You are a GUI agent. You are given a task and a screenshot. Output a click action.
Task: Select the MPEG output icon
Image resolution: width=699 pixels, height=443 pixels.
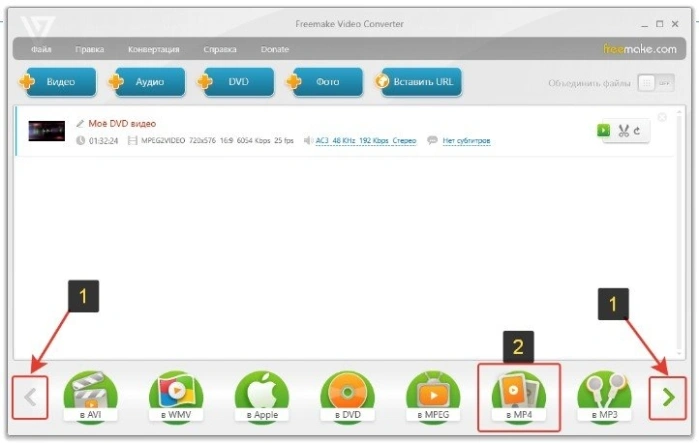[433, 397]
